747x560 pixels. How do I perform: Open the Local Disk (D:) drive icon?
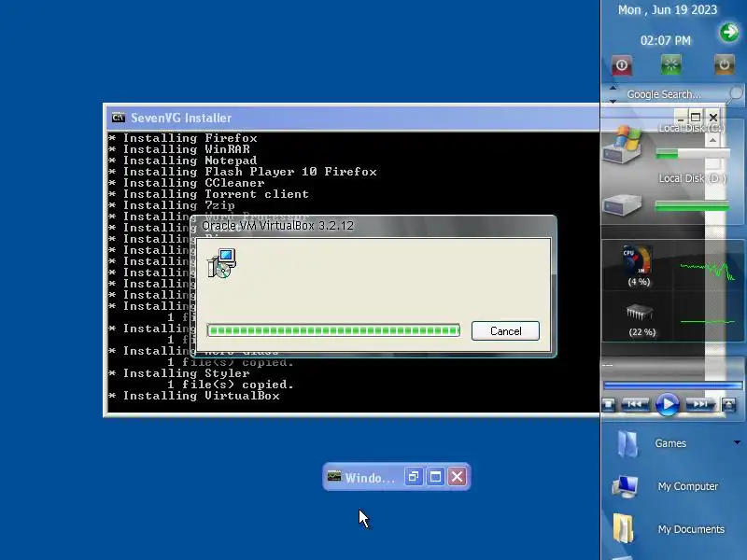click(x=622, y=205)
